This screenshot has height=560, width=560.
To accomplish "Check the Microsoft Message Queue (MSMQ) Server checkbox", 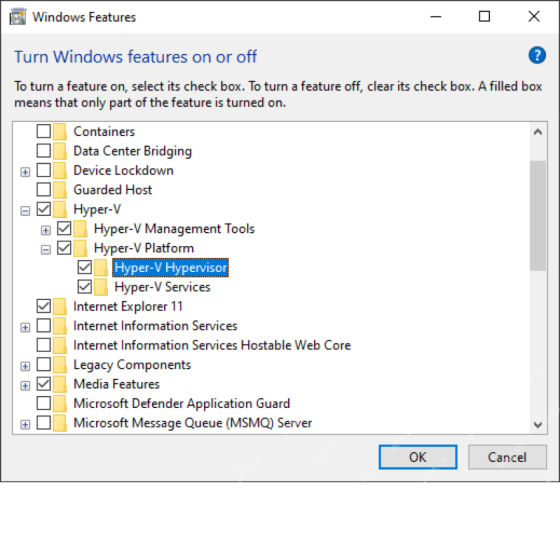I will pos(44,422).
